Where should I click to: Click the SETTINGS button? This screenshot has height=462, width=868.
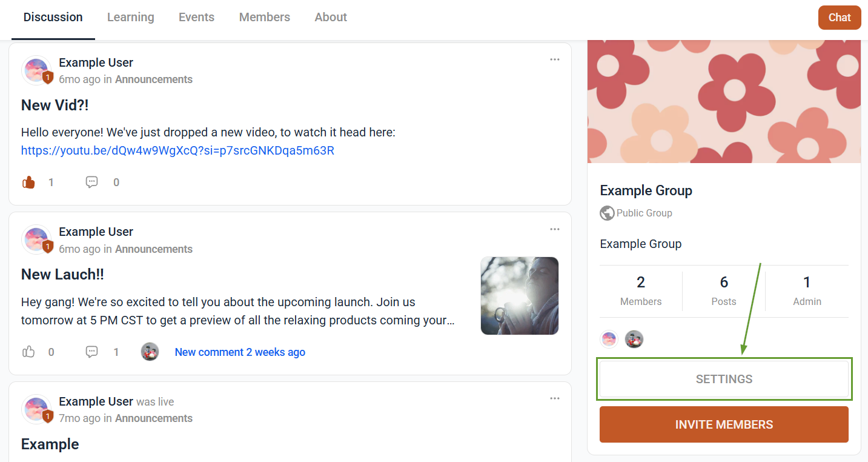(x=724, y=379)
